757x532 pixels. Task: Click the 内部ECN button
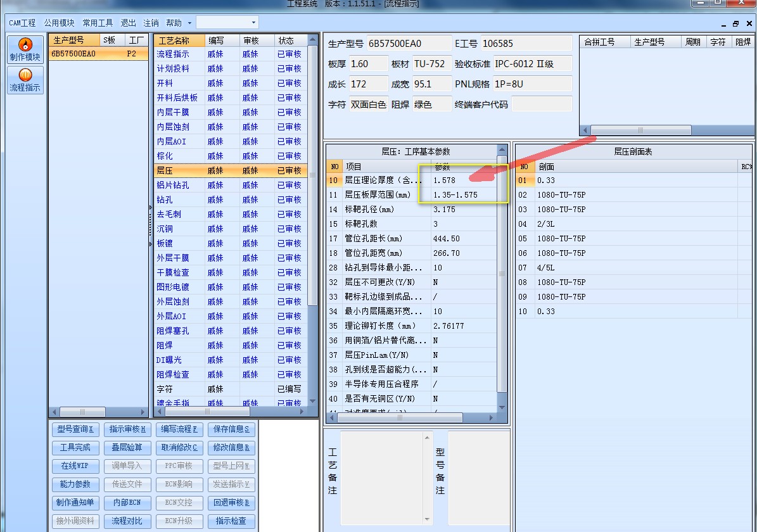point(127,503)
